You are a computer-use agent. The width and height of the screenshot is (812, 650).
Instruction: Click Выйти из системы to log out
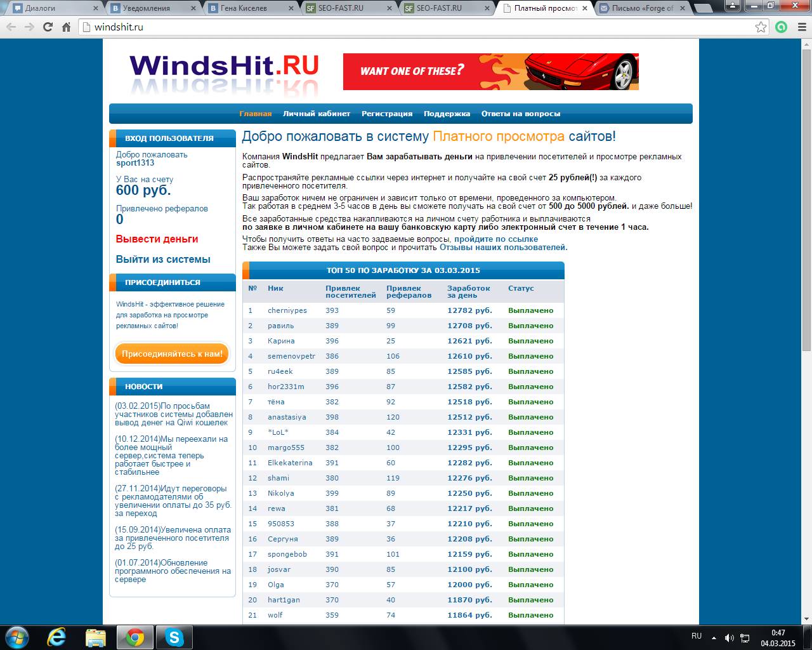tap(163, 260)
